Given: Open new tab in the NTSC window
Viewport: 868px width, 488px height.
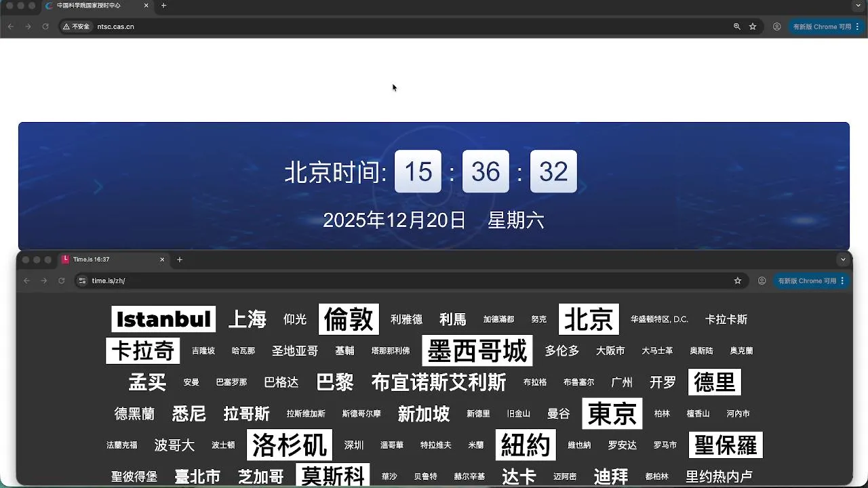Looking at the screenshot, I should click(163, 5).
